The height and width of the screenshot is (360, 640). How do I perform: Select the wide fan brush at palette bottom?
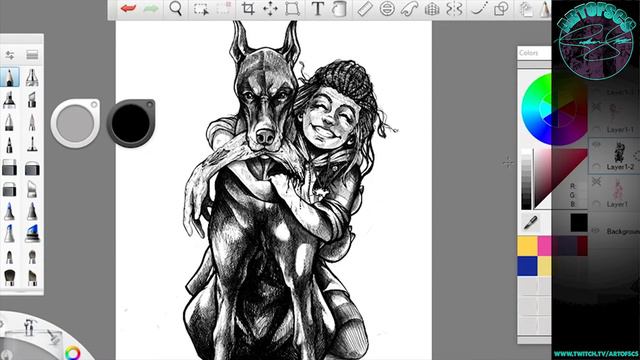click(x=9, y=278)
